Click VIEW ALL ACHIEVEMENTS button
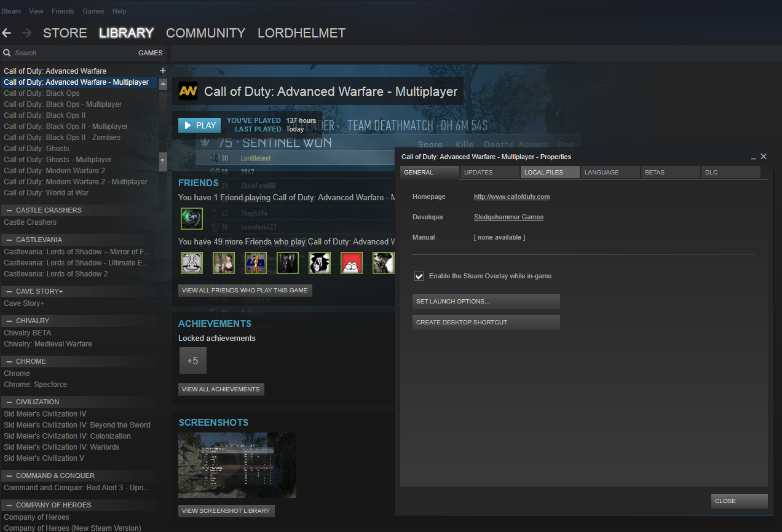The image size is (782, 532). point(221,389)
